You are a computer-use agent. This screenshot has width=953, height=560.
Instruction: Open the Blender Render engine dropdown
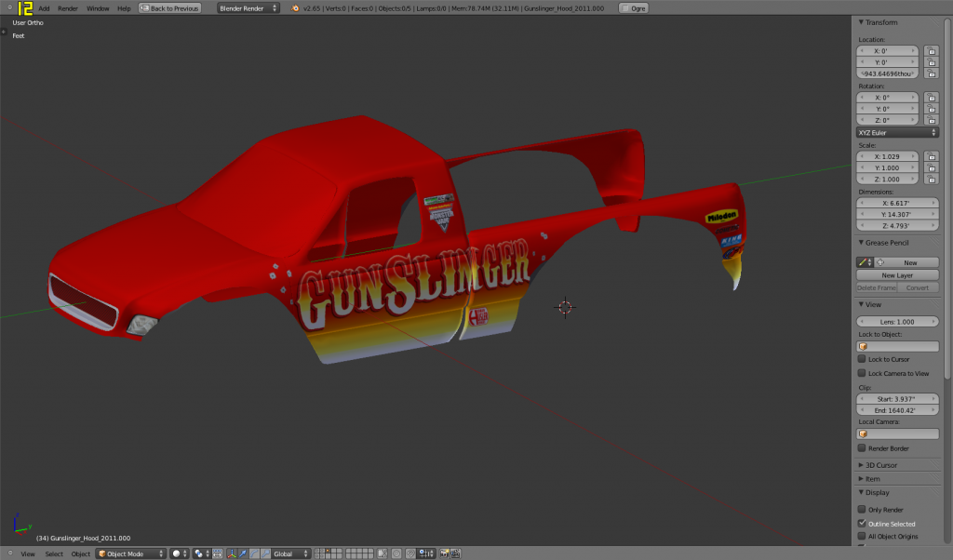[x=248, y=8]
